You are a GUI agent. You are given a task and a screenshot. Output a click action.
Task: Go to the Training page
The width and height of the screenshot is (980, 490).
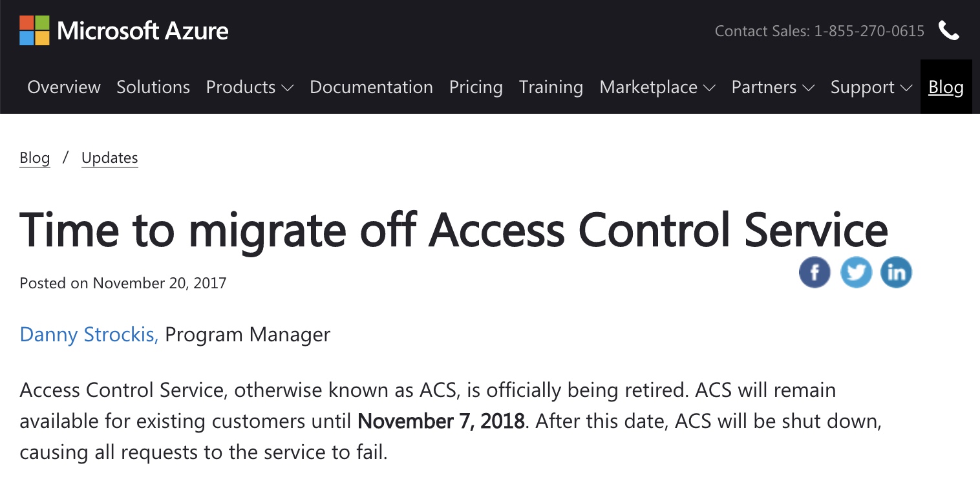coord(550,87)
